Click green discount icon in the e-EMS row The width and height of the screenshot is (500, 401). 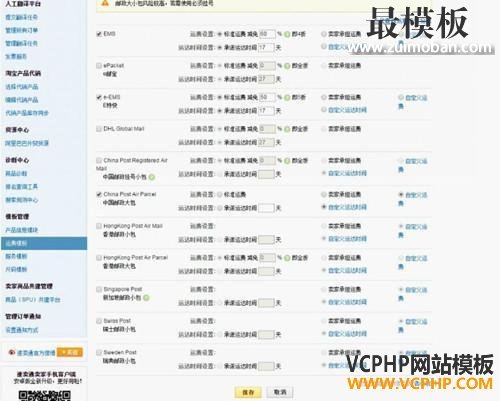coord(287,98)
